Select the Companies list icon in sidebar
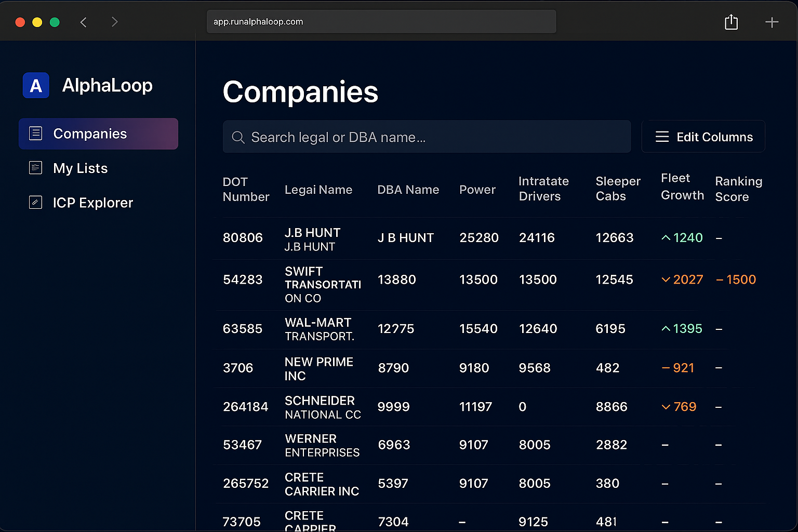The width and height of the screenshot is (798, 532). point(35,133)
